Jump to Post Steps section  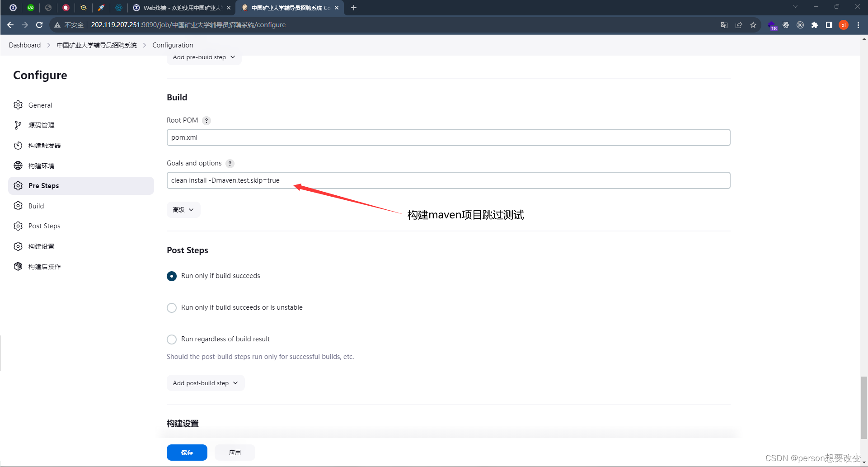(81, 226)
